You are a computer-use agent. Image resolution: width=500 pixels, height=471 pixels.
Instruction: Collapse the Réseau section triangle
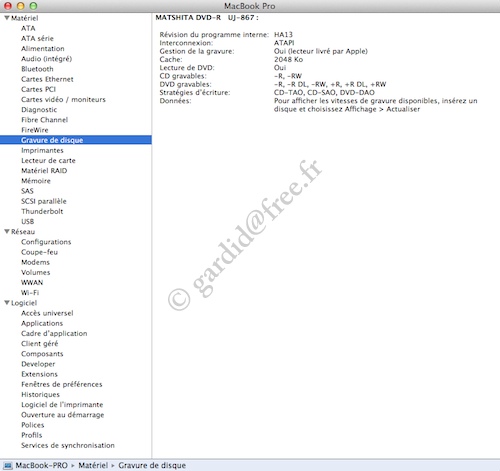point(7,232)
